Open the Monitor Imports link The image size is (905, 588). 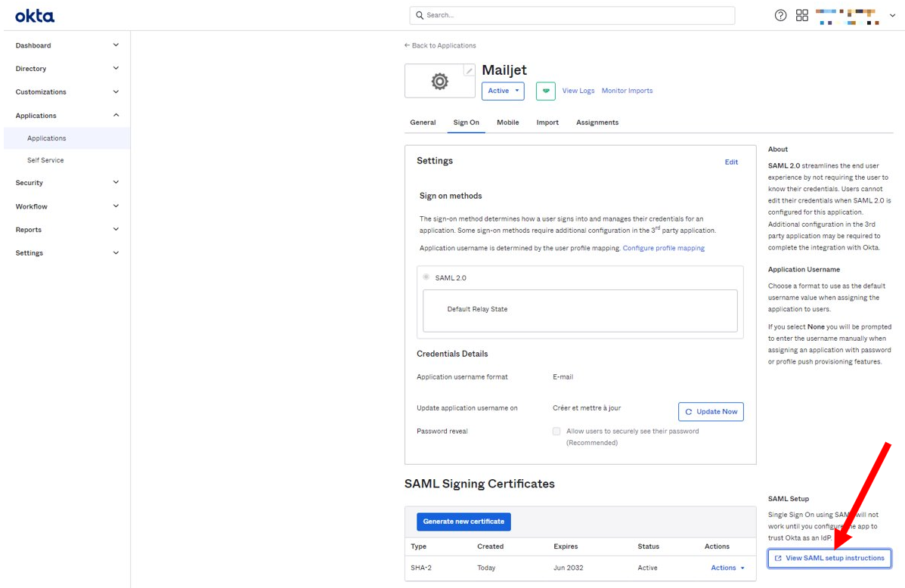[627, 91]
